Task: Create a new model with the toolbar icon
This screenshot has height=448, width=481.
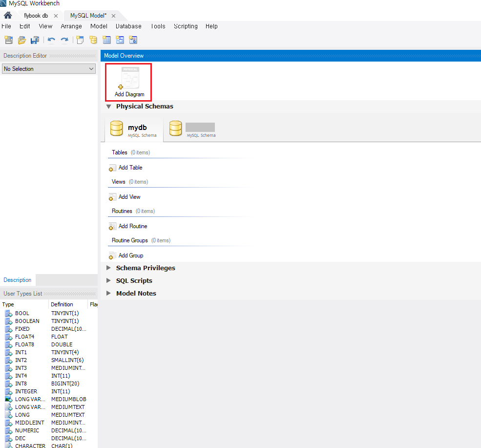Action: point(9,40)
